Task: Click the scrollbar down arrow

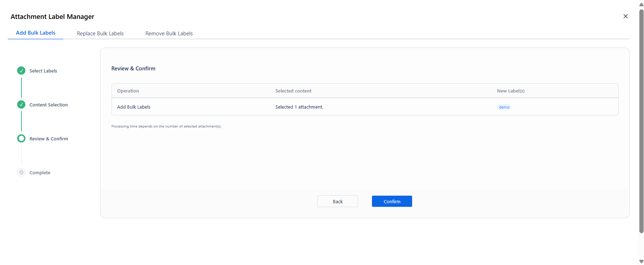Action: 641,261
